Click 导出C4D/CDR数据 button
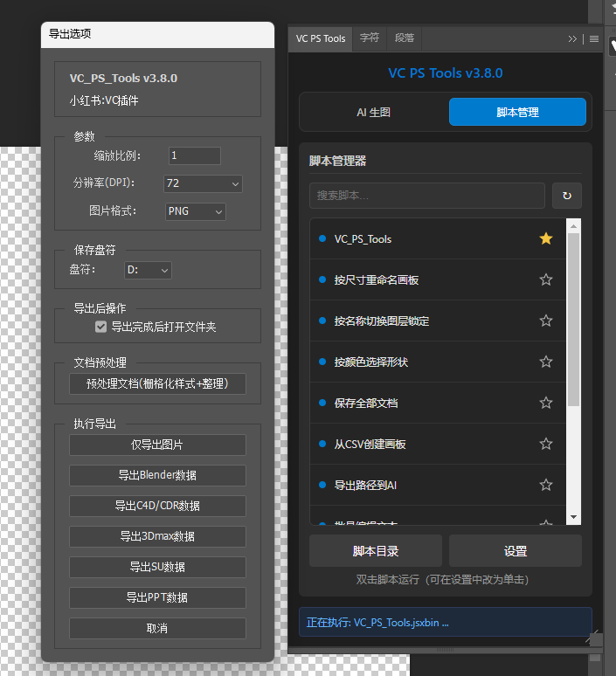616x676 pixels. click(157, 506)
